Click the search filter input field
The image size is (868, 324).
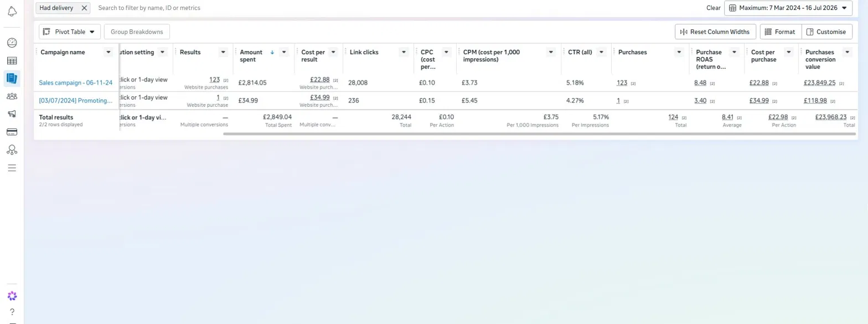click(399, 8)
